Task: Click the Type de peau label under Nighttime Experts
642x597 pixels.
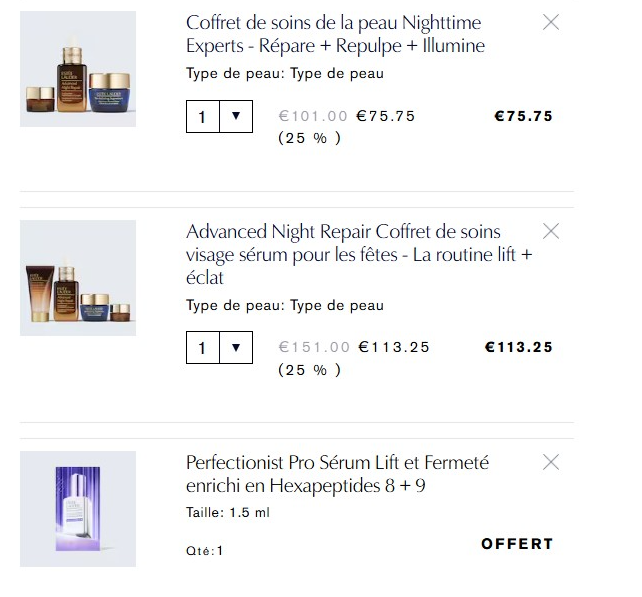Action: pyautogui.click(x=284, y=73)
